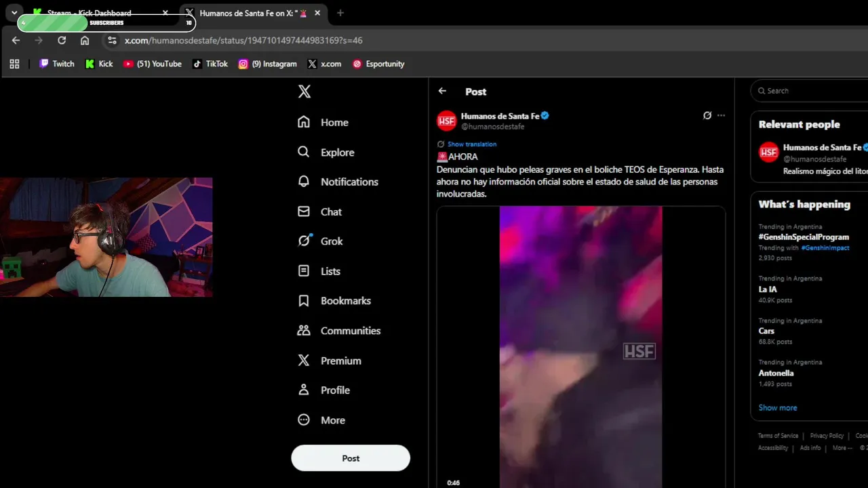Close the Kick Dashboard tab
This screenshot has width=868, height=488.
(x=165, y=13)
